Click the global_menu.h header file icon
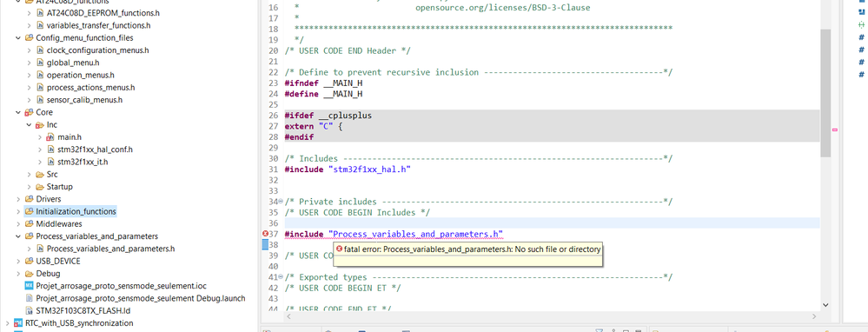The height and width of the screenshot is (332, 868). (40, 63)
